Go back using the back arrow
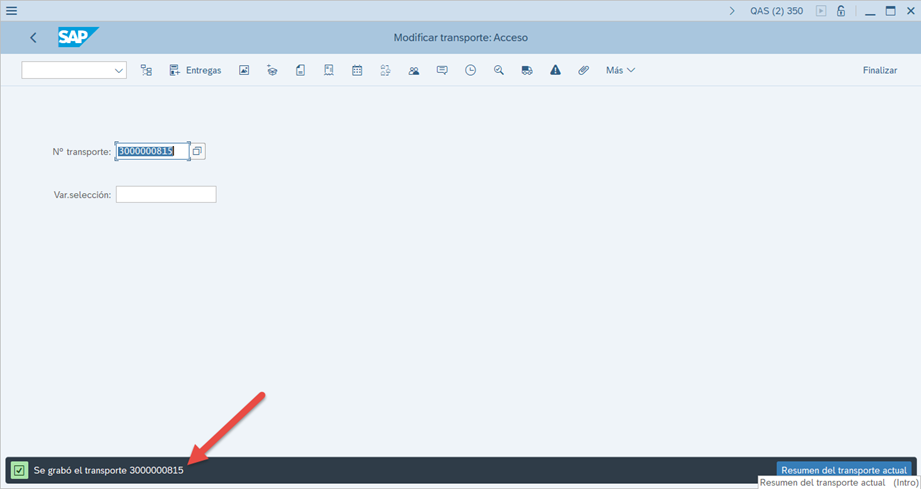 point(33,38)
